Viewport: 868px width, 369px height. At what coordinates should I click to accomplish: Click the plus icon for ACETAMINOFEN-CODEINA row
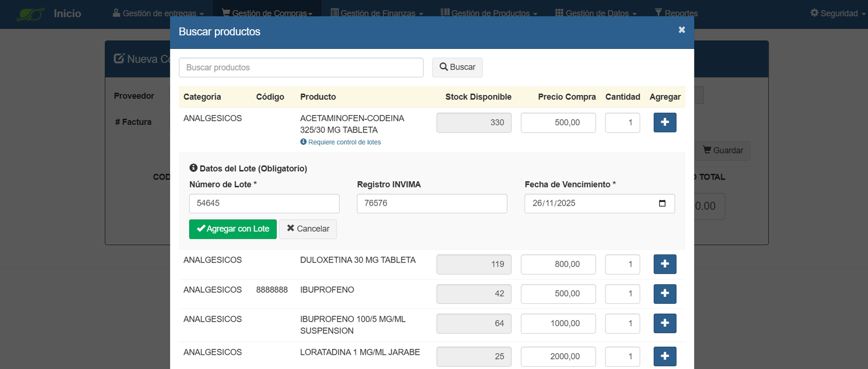[665, 123]
